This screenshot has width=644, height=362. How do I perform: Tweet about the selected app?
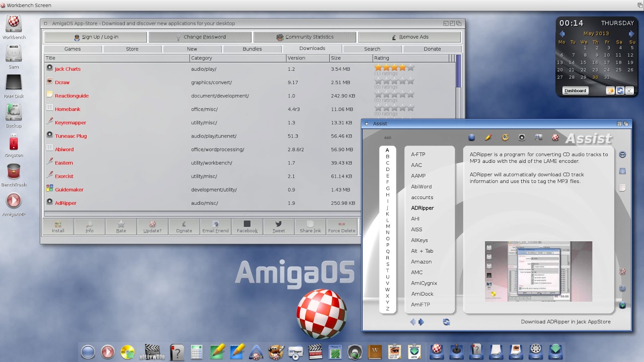click(x=279, y=226)
